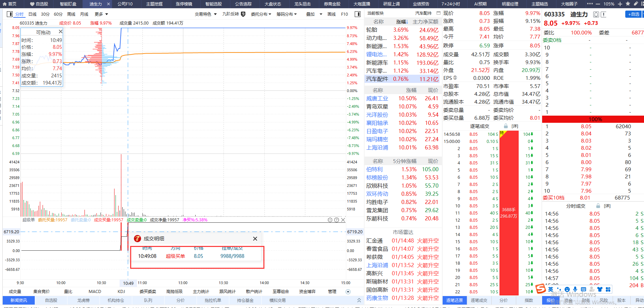Close the 成交明细 popup
The height and width of the screenshot is (308, 644).
255,239
